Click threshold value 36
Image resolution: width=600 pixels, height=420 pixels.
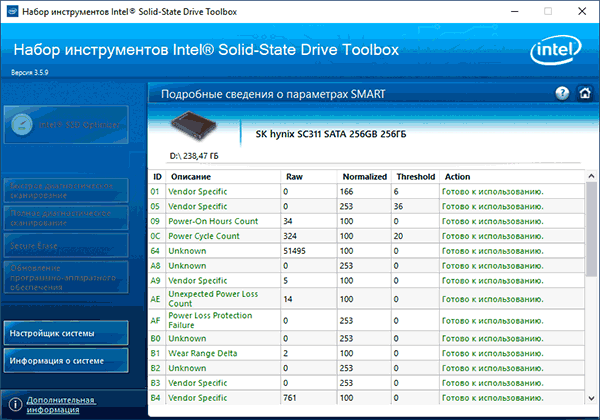coord(398,207)
